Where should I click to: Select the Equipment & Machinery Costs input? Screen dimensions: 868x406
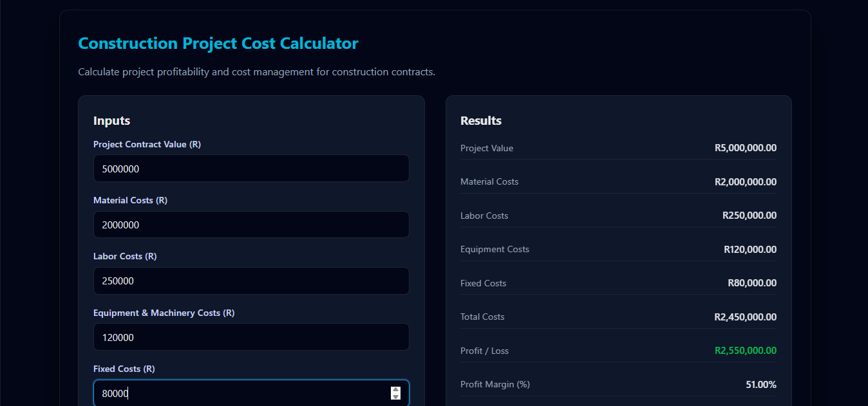(251, 337)
